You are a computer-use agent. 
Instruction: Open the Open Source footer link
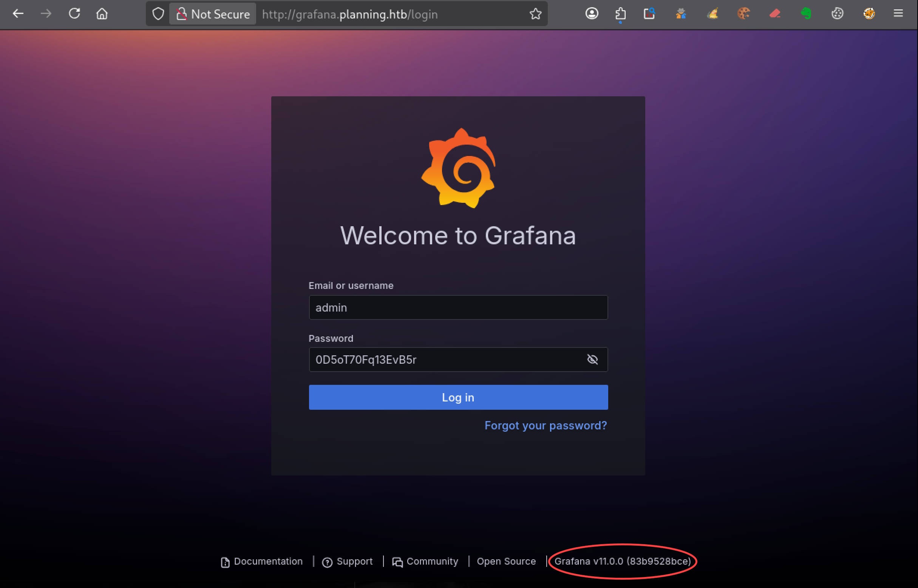click(x=506, y=561)
